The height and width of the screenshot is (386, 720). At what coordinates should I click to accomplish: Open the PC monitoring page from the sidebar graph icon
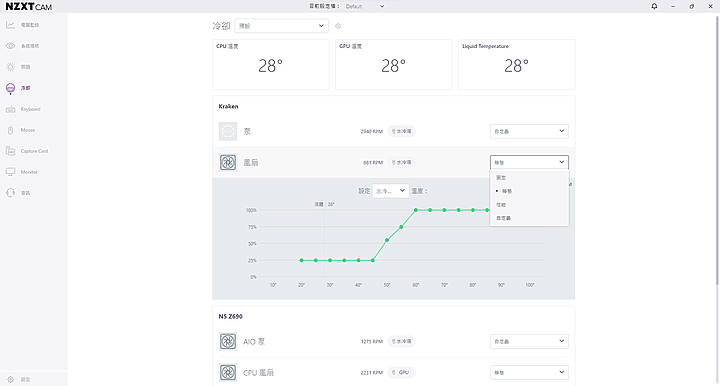(11, 25)
